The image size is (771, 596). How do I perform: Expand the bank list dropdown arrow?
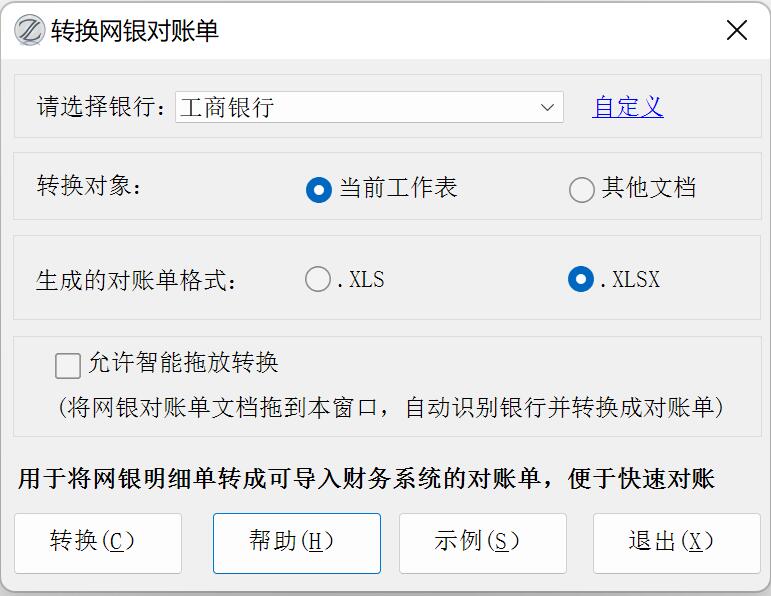point(547,107)
